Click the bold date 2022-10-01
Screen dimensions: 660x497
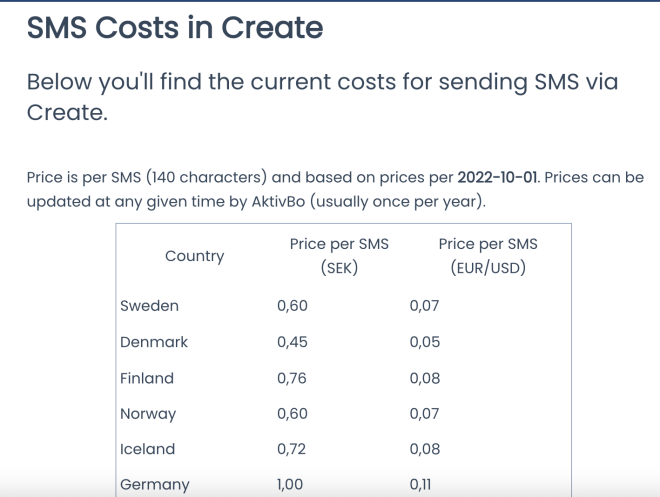(497, 178)
